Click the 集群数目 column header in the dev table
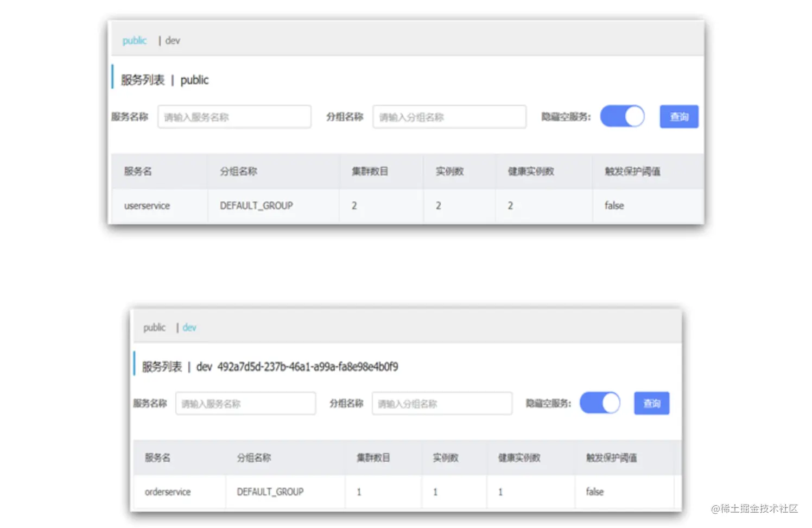Screen dimensions: 812x528 click(x=373, y=458)
